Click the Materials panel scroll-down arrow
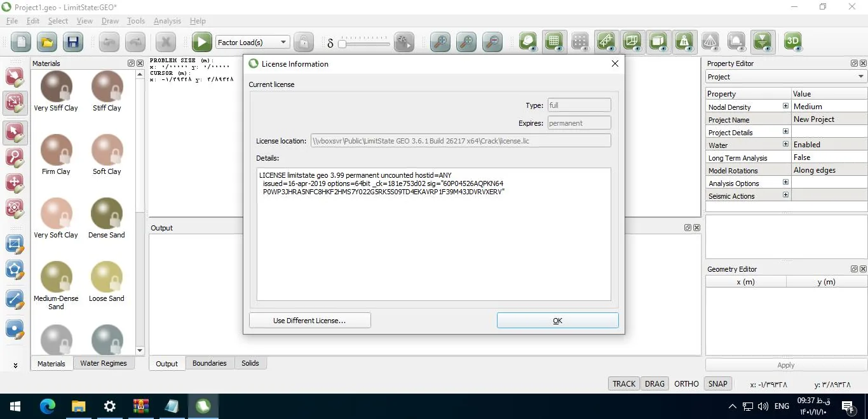 click(x=140, y=350)
